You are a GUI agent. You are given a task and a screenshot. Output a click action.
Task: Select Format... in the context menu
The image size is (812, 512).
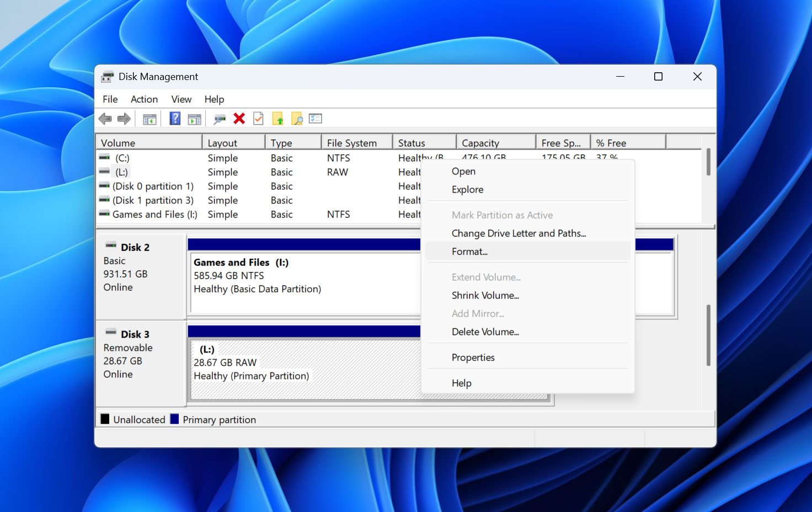click(527, 252)
